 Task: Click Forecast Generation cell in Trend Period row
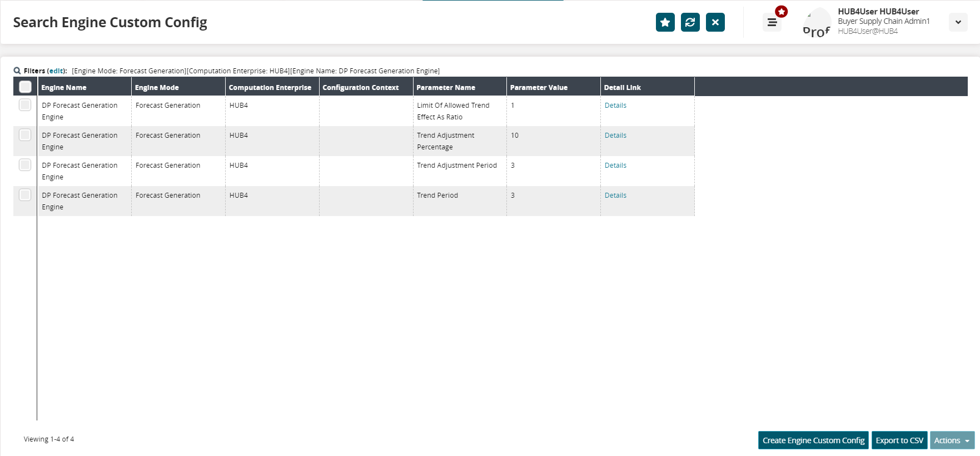click(x=178, y=201)
